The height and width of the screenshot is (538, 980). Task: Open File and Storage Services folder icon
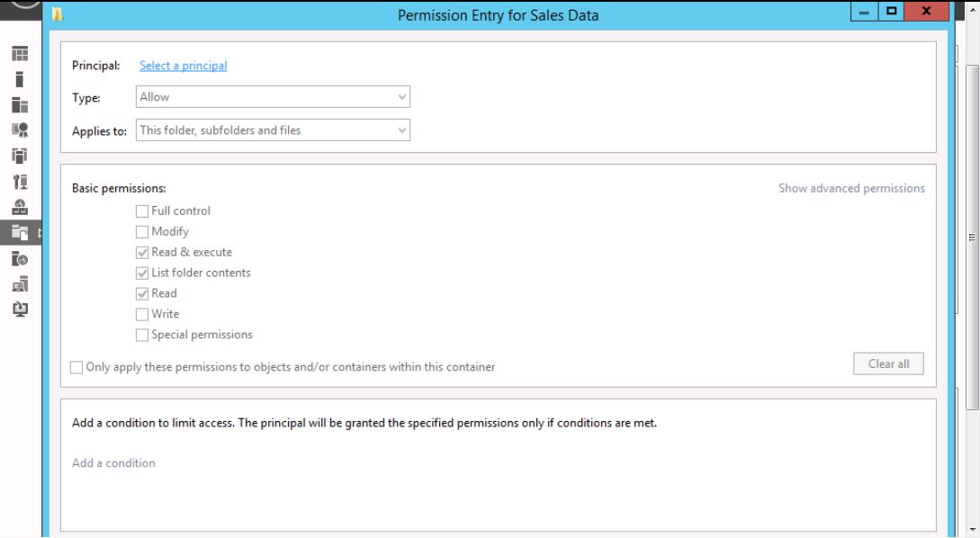point(20,233)
